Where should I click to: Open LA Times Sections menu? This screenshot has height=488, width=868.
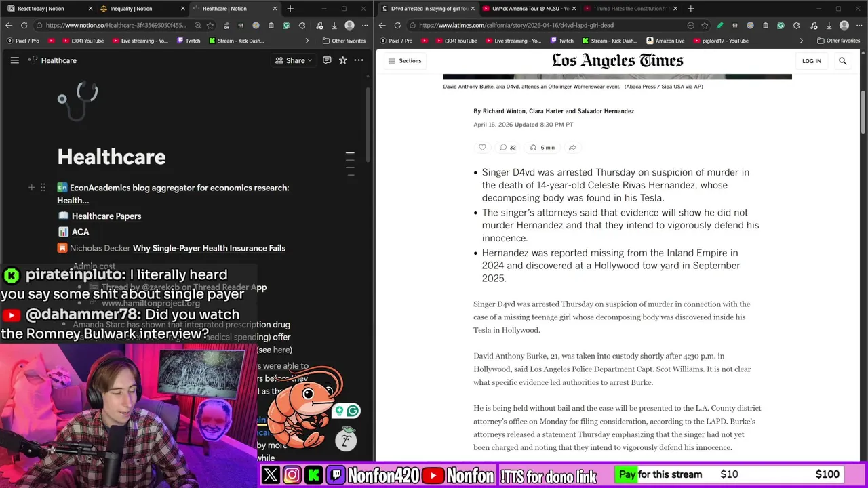click(x=404, y=61)
